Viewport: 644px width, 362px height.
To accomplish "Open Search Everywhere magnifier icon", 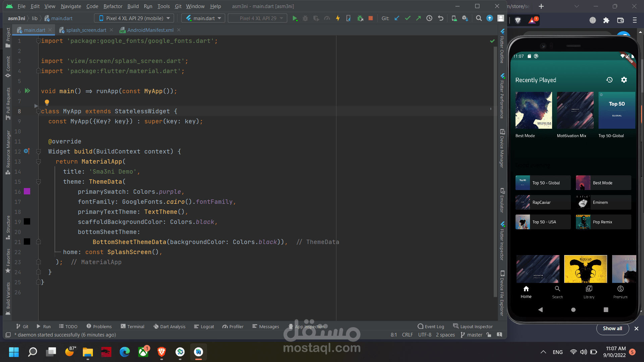I will (x=479, y=18).
